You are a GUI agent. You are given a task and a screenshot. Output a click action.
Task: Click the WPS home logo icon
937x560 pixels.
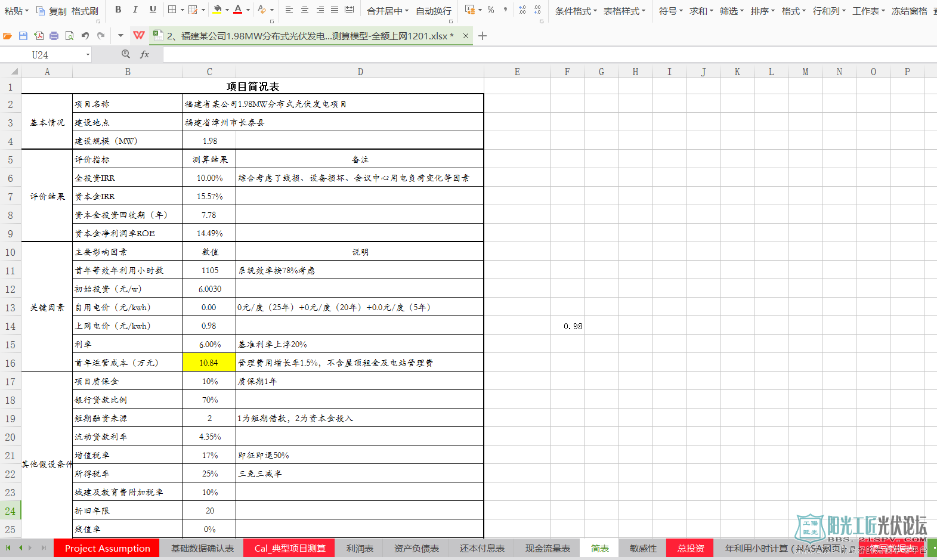[139, 36]
